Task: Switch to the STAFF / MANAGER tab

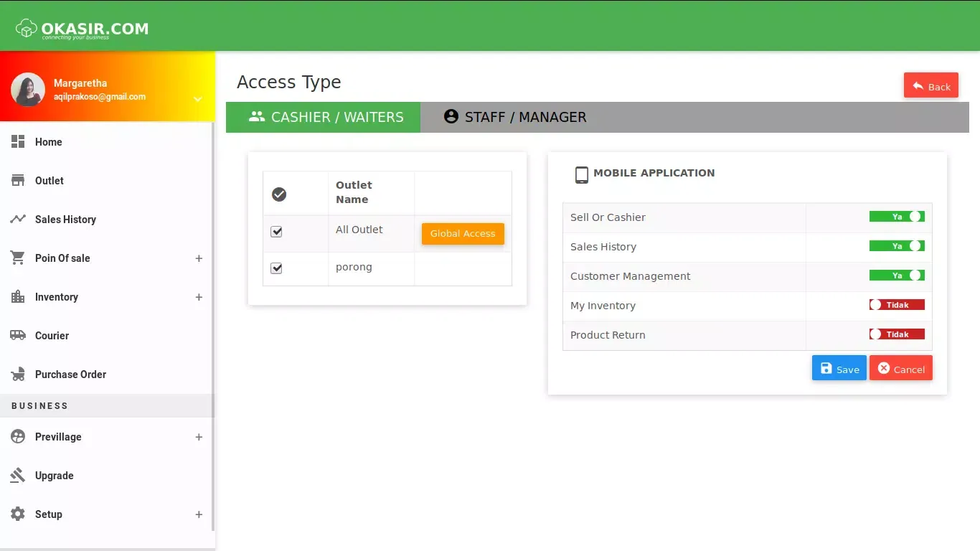Action: pyautogui.click(x=515, y=117)
